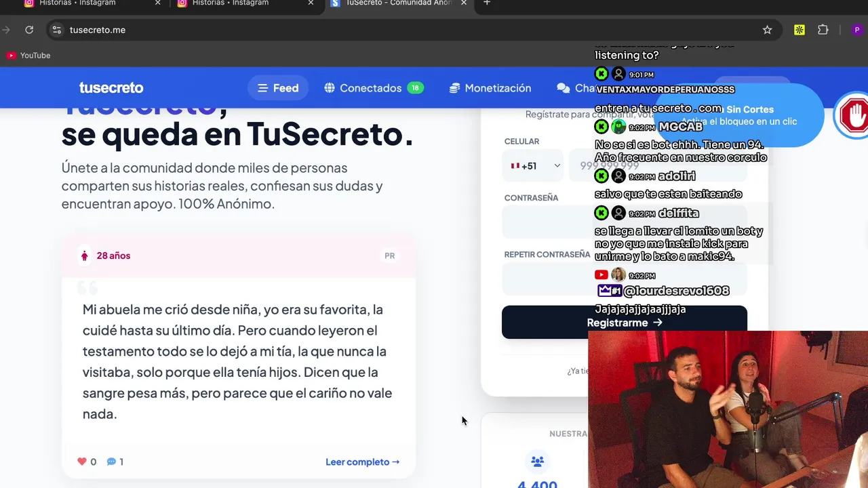Click the Kick icon next to delffita's message
The height and width of the screenshot is (488, 868).
tap(601, 213)
